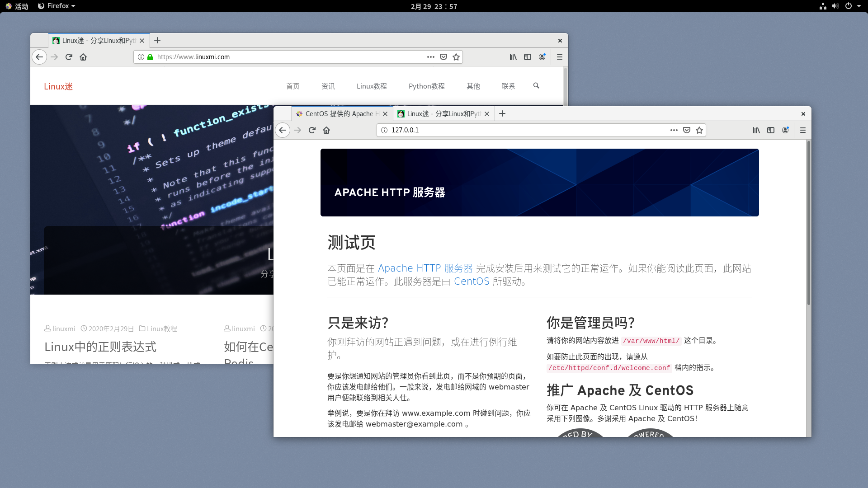Follow the CentOS link in test page
868x488 pixels.
coord(472,282)
